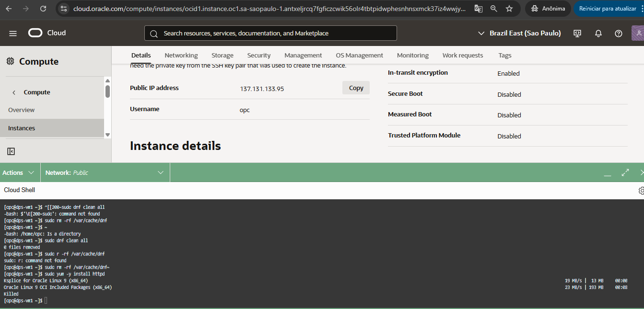Open the Management tab
The height and width of the screenshot is (309, 644).
[303, 55]
